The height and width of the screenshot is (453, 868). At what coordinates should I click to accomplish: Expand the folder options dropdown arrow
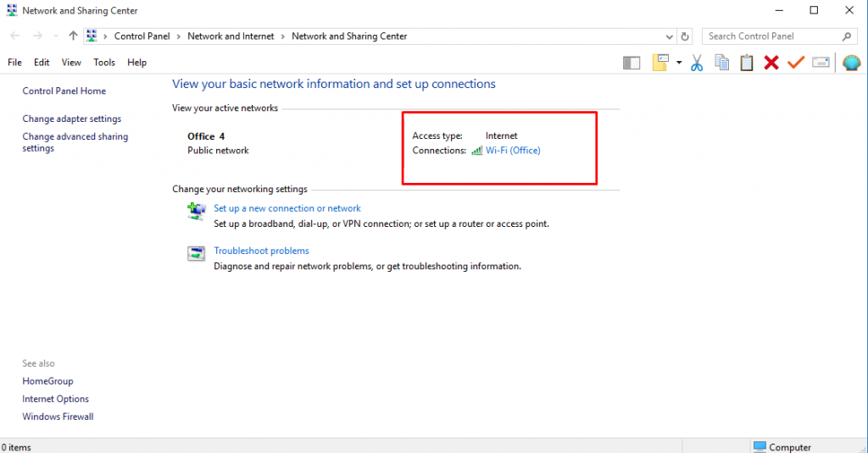click(x=679, y=63)
